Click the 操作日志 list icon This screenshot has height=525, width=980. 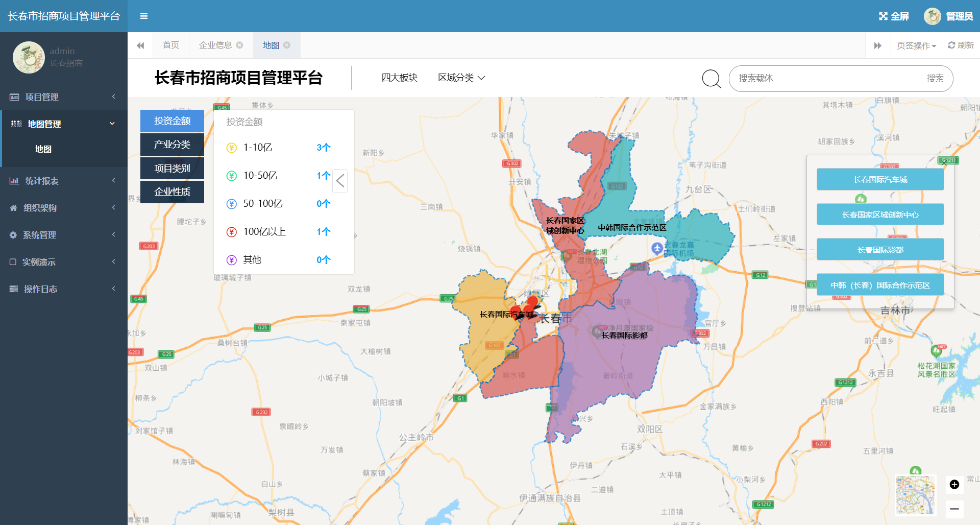14,289
